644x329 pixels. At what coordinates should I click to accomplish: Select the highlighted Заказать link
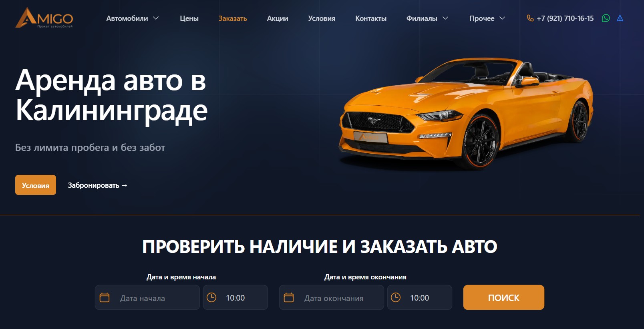click(x=233, y=18)
